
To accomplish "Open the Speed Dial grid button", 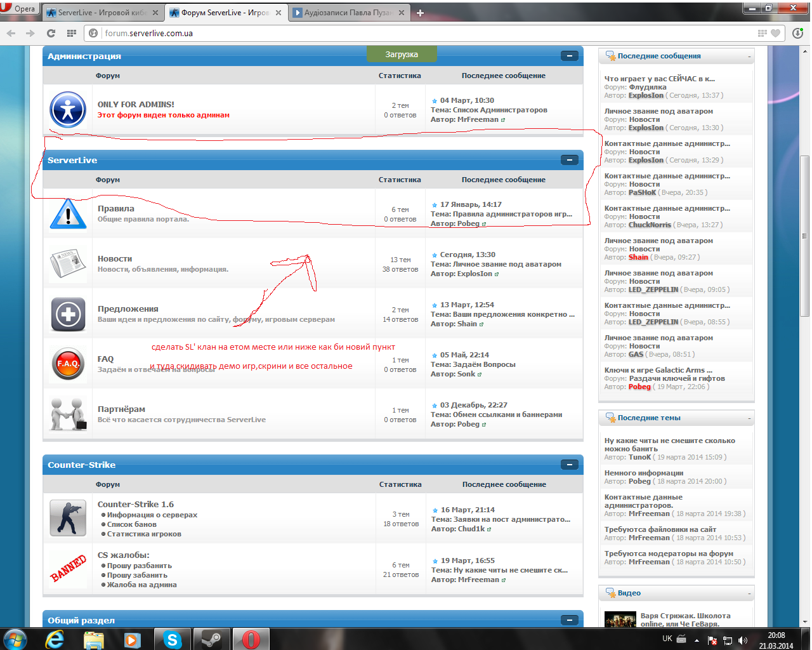I will click(71, 33).
